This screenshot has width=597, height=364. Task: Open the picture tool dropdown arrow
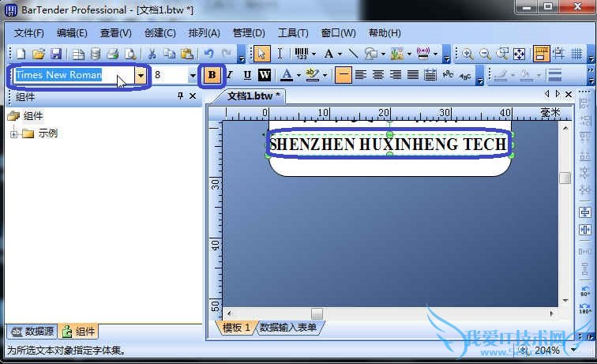[409, 54]
